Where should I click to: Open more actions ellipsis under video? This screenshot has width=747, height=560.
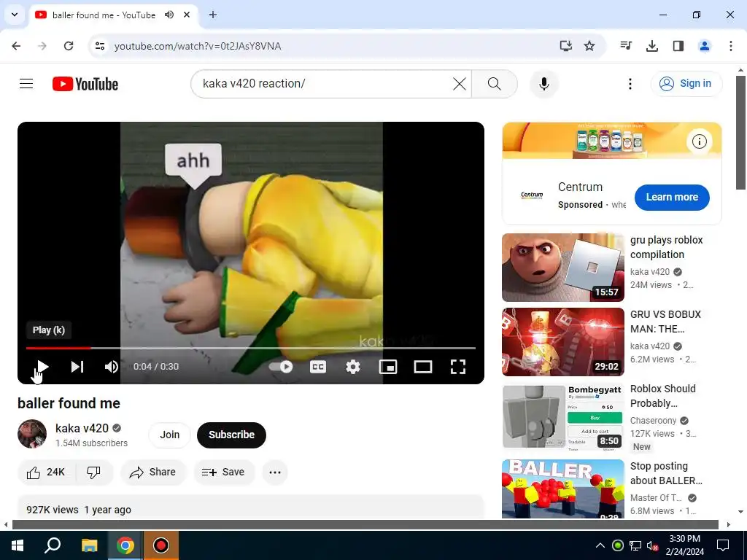coord(275,472)
